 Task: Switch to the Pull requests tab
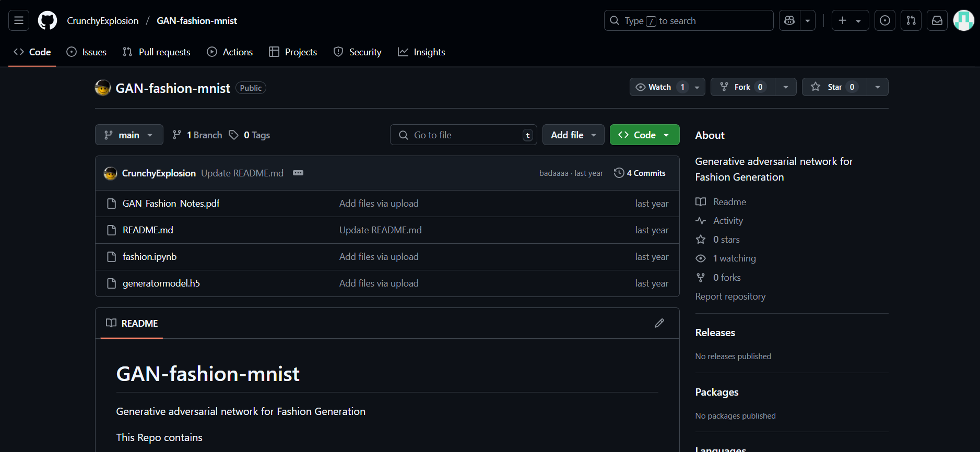pos(157,52)
